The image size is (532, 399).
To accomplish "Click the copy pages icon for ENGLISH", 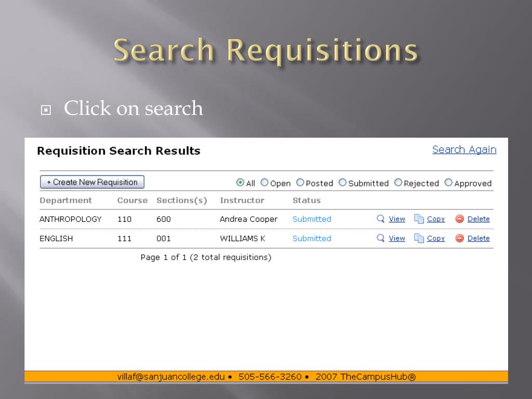I will click(419, 238).
